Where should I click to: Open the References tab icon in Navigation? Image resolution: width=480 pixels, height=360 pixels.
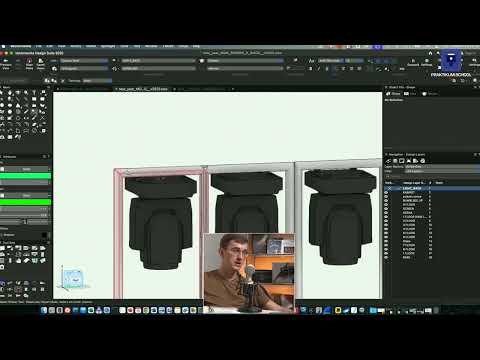pyautogui.click(x=423, y=161)
